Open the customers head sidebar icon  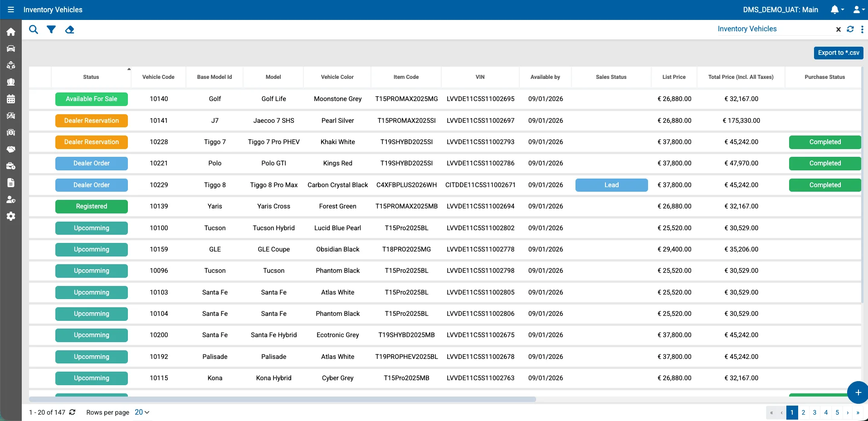tap(11, 82)
